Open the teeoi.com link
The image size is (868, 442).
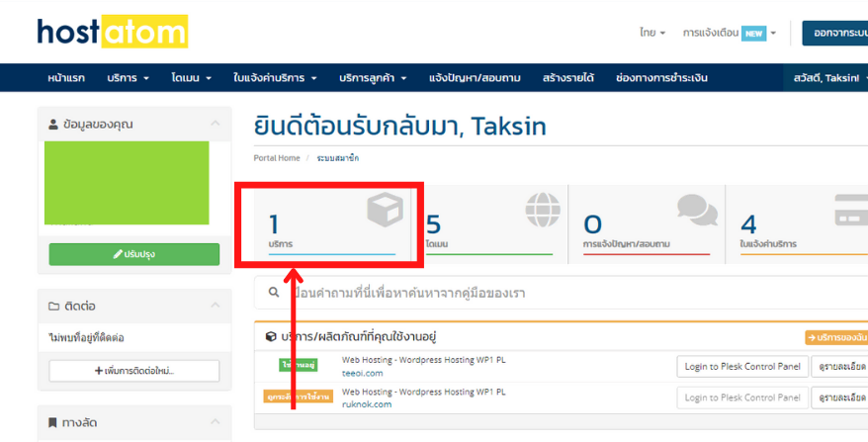(x=362, y=373)
